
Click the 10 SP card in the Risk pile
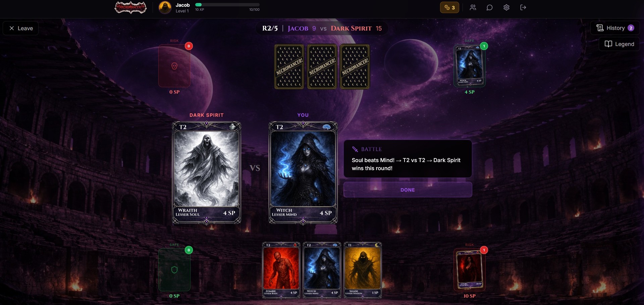[470, 270]
